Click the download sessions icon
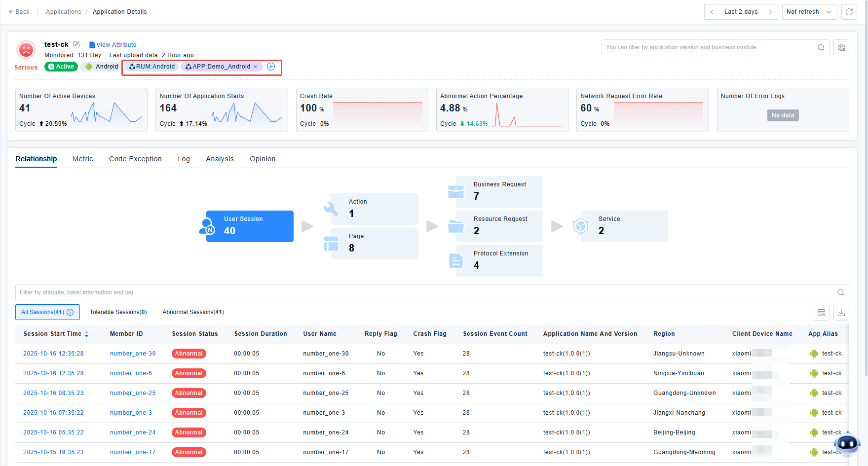The height and width of the screenshot is (466, 868). pyautogui.click(x=841, y=313)
